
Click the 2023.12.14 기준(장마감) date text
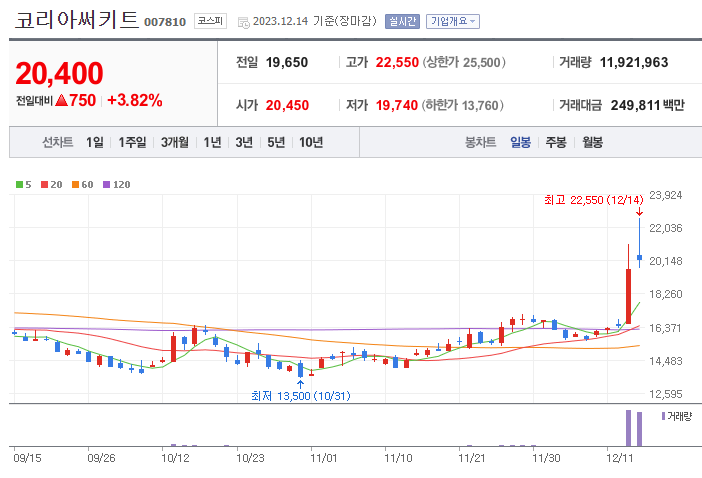coord(315,21)
